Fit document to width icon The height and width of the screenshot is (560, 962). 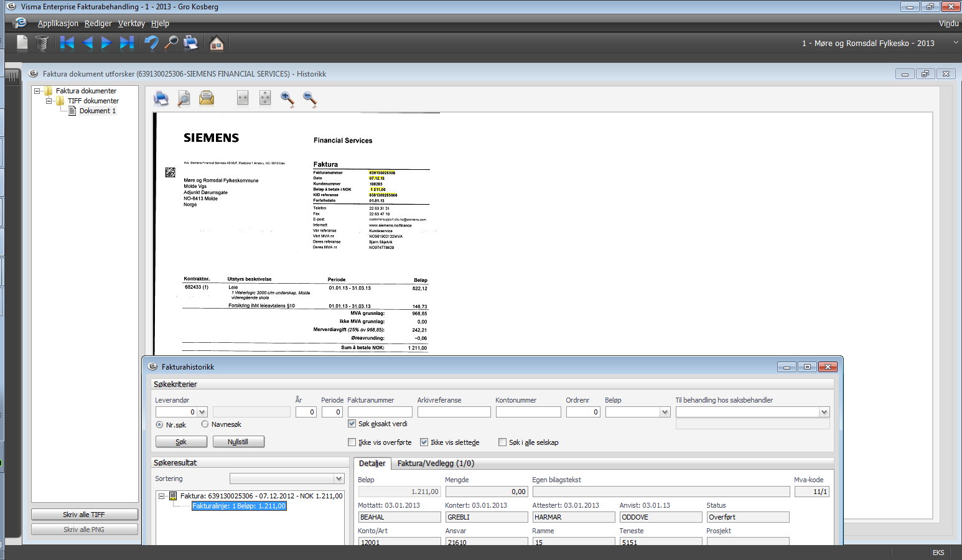point(243,98)
